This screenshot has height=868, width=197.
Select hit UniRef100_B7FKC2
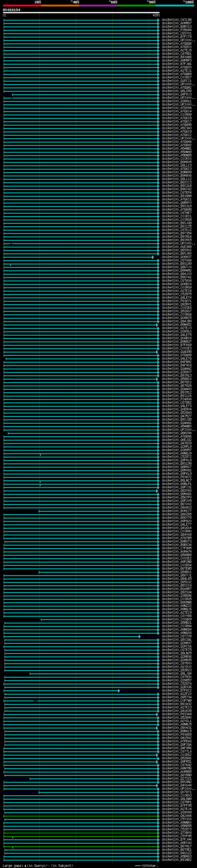click(177, 691)
